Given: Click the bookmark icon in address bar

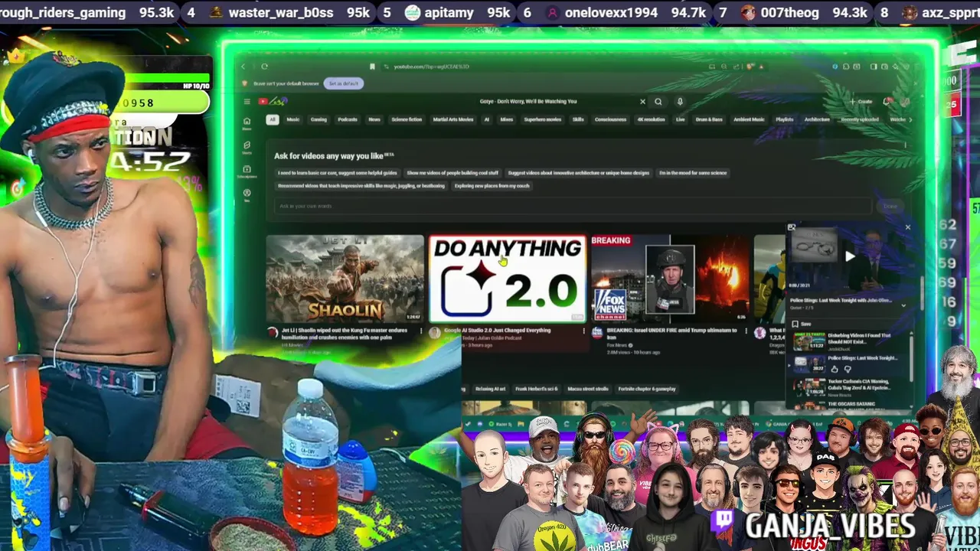Looking at the screenshot, I should click(x=372, y=67).
